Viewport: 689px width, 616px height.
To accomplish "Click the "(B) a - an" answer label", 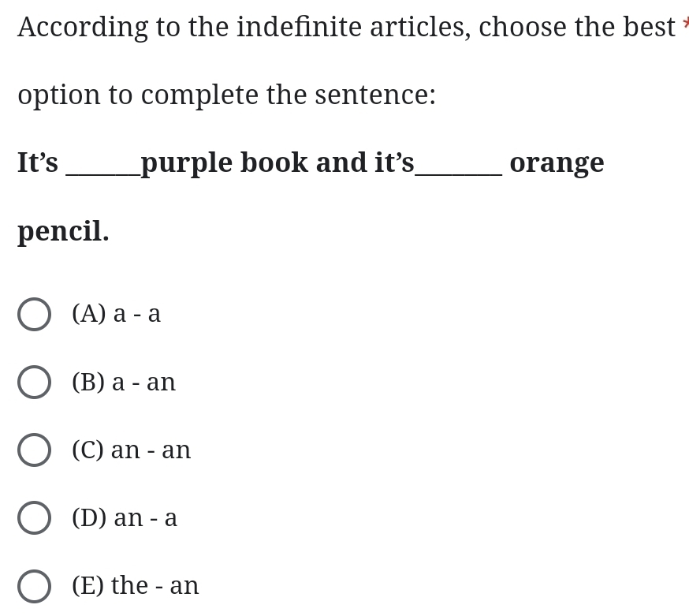I will tap(124, 382).
